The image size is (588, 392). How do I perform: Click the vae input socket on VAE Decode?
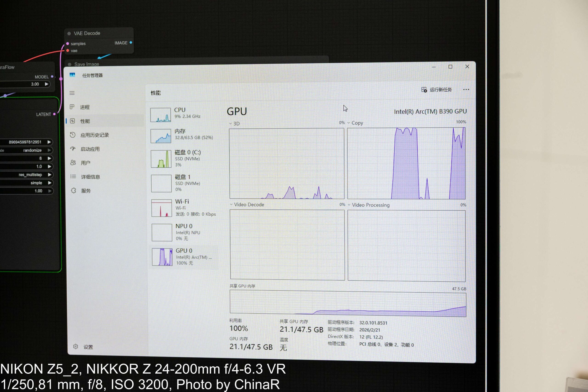click(68, 51)
